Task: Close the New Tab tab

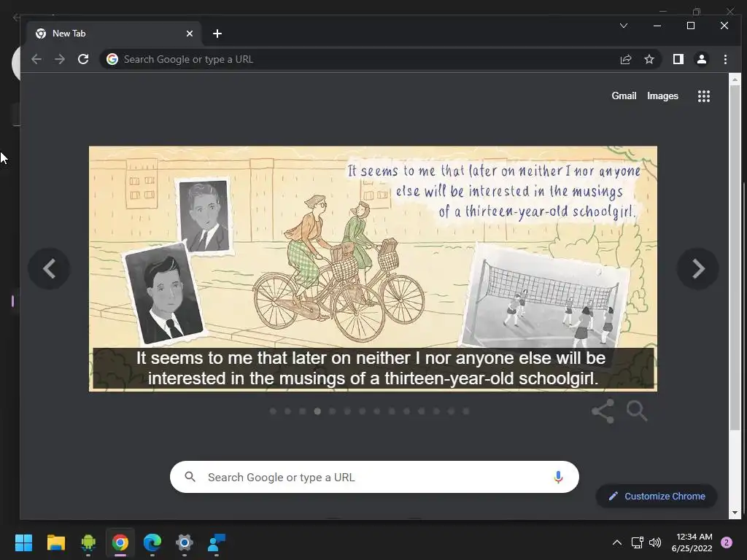Action: (x=190, y=34)
